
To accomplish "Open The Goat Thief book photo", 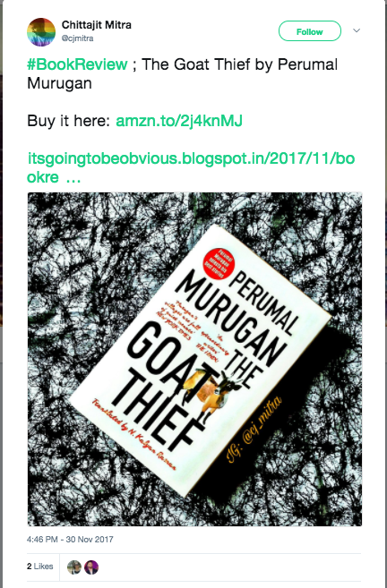I will (194, 359).
